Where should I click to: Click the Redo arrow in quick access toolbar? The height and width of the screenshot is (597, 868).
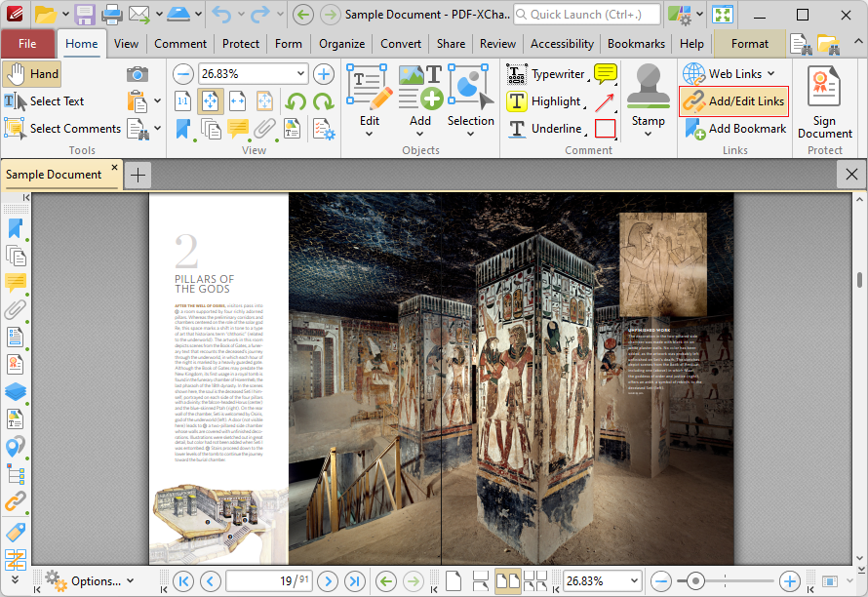260,15
